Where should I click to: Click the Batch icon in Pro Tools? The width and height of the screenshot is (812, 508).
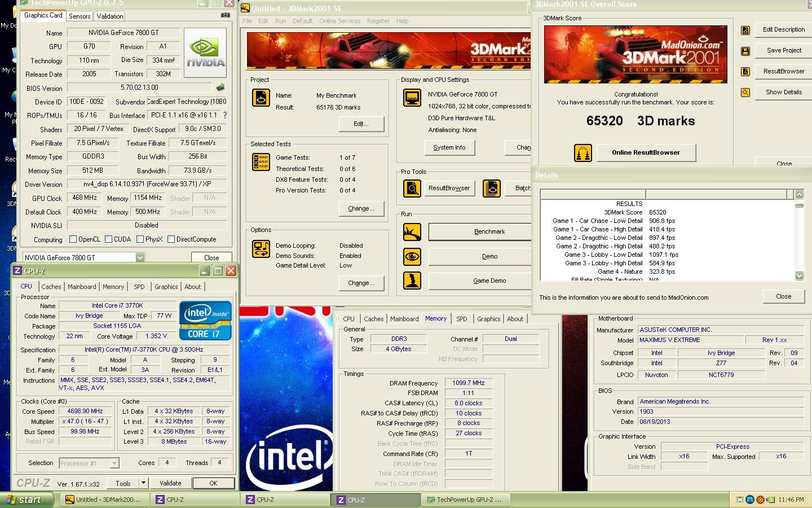(x=492, y=189)
